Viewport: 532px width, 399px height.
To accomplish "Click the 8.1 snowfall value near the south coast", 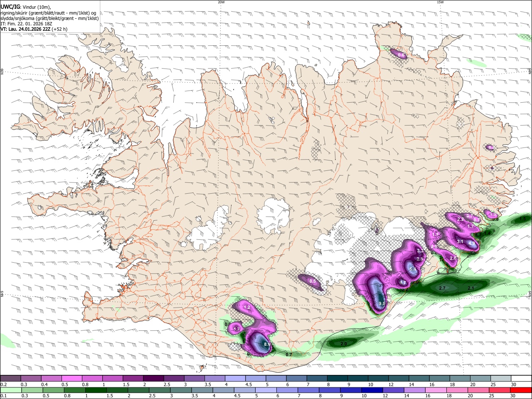I will (267, 344).
